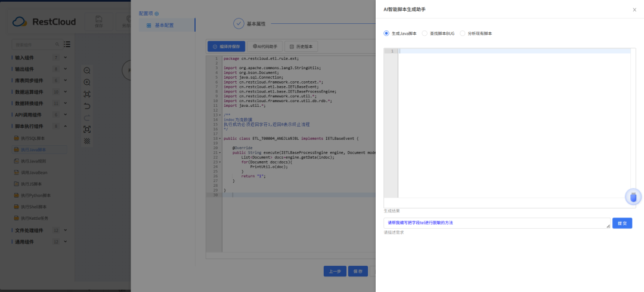The height and width of the screenshot is (292, 644).
Task: Click the search magnifier icon
Action: coord(57,44)
